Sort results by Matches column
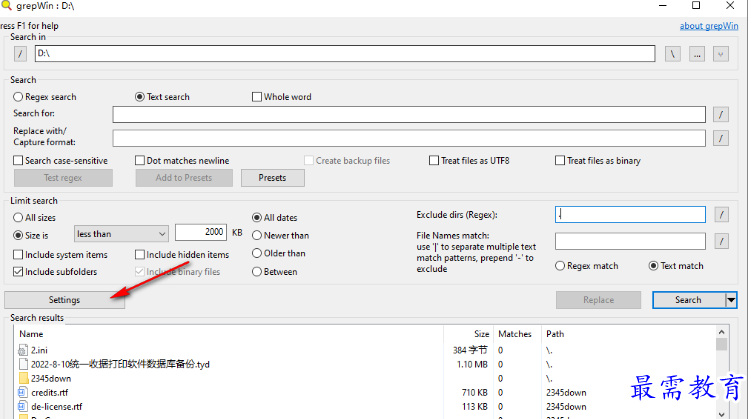Screen dimensions: 752x419 (517, 334)
